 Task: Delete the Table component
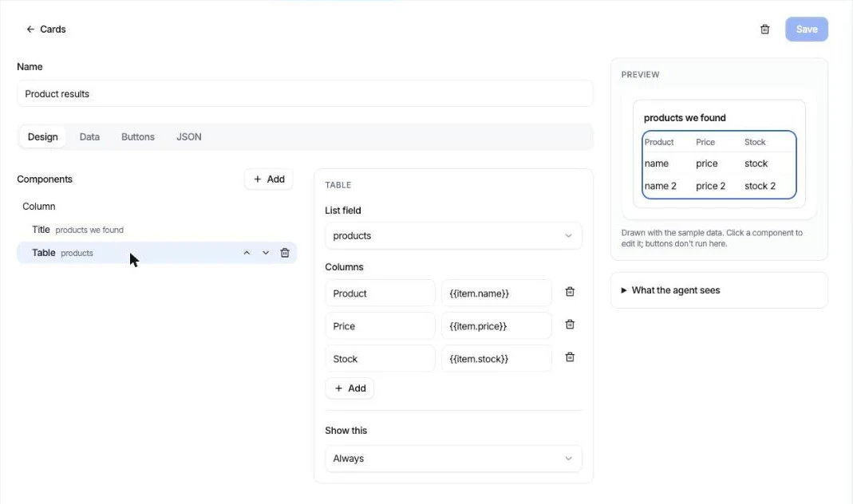pos(285,253)
